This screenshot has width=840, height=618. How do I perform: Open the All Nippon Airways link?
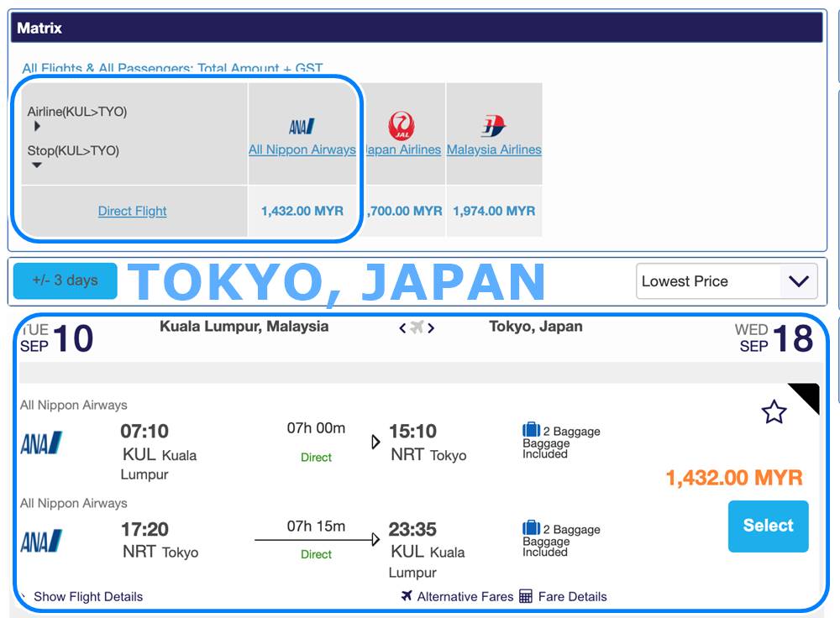click(302, 149)
